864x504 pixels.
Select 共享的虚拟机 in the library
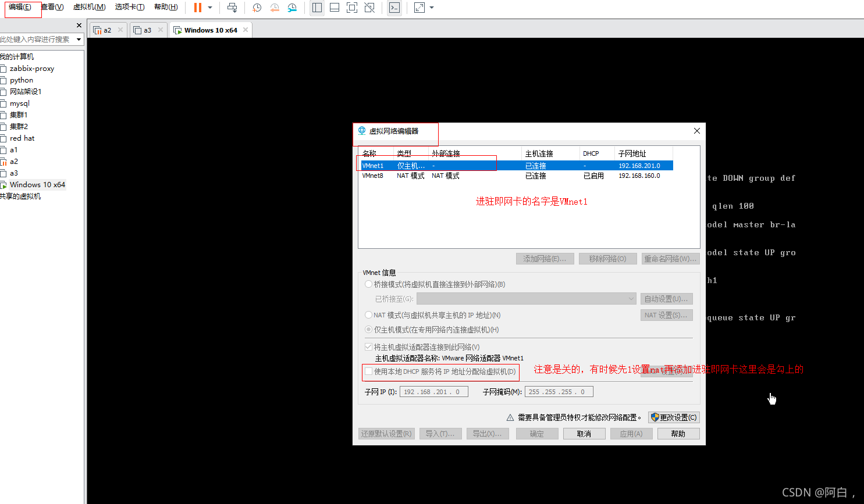tap(20, 196)
